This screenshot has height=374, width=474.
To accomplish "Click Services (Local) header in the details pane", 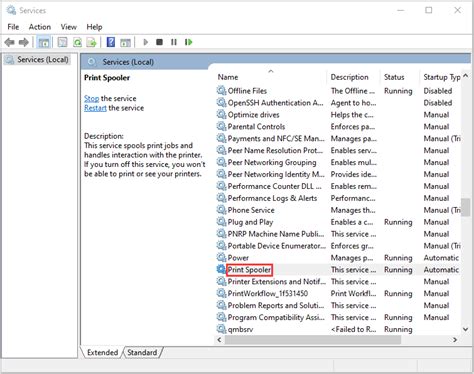I will coord(128,62).
